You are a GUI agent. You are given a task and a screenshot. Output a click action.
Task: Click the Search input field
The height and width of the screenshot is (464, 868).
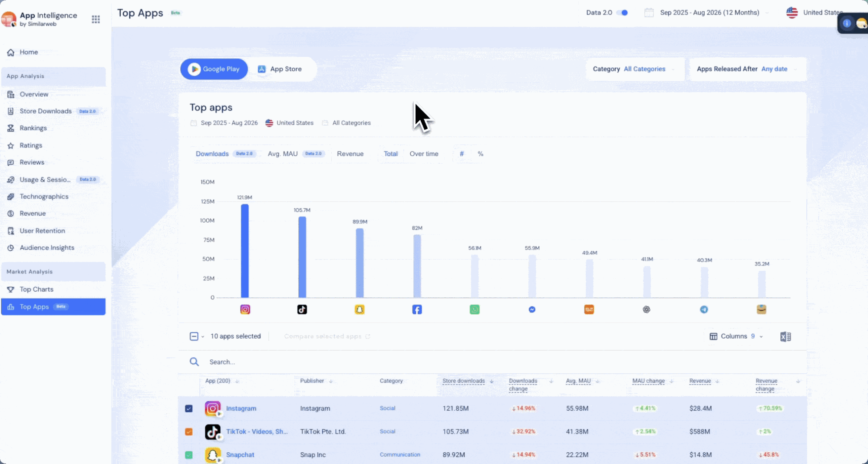pyautogui.click(x=492, y=362)
